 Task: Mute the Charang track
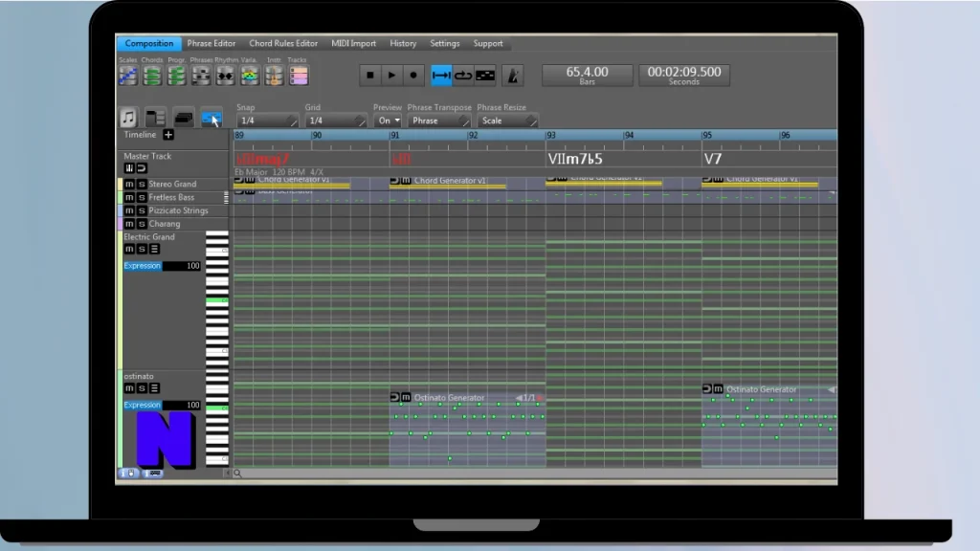click(129, 224)
